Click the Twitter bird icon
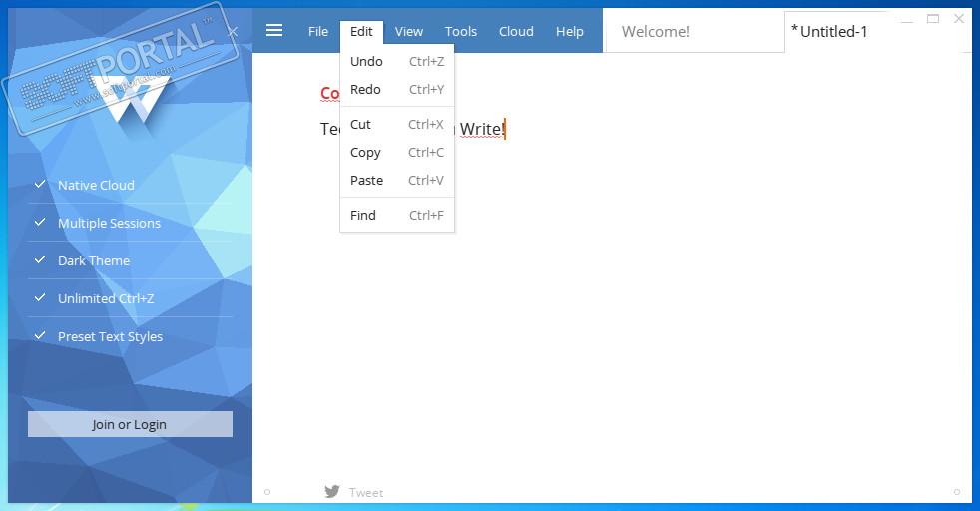This screenshot has width=980, height=511. 332,492
